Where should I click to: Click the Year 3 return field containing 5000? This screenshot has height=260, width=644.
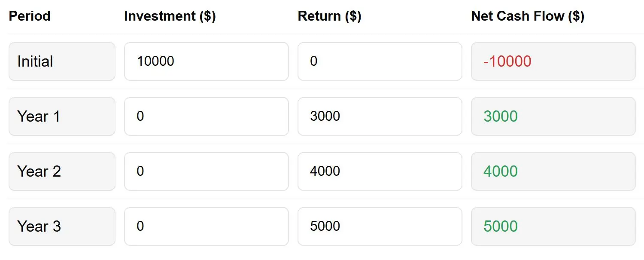(380, 226)
